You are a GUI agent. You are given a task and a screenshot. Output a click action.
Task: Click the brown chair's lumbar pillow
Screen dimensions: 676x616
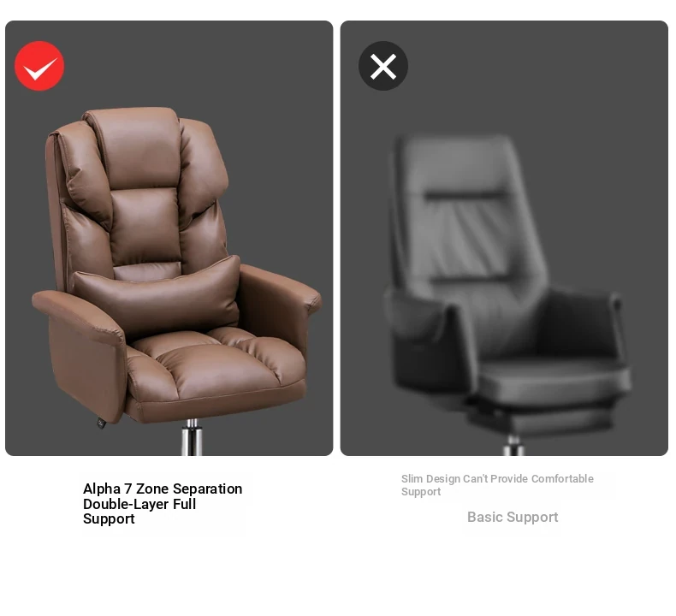tap(157, 293)
